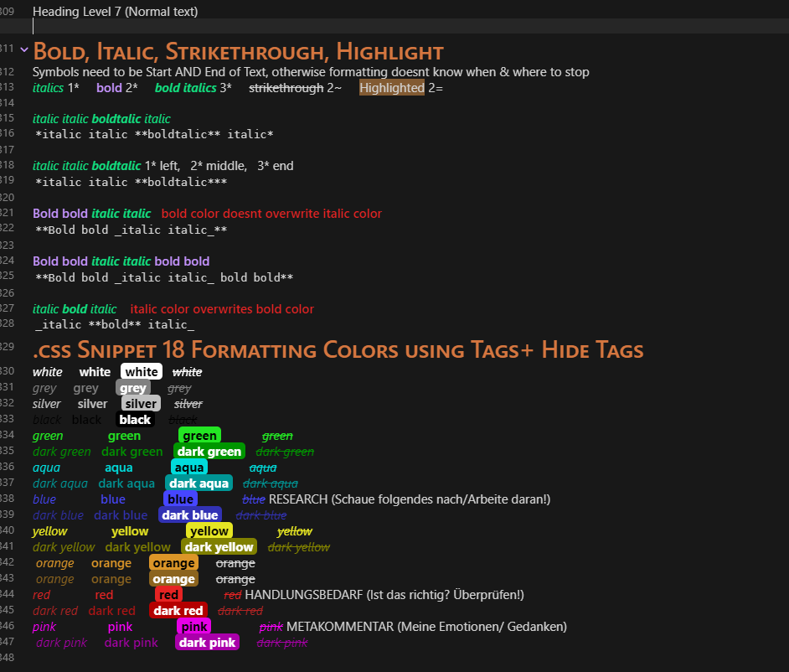This screenshot has height=672, width=789.
Task: Click line number 311 in the gutter
Action: (x=11, y=50)
